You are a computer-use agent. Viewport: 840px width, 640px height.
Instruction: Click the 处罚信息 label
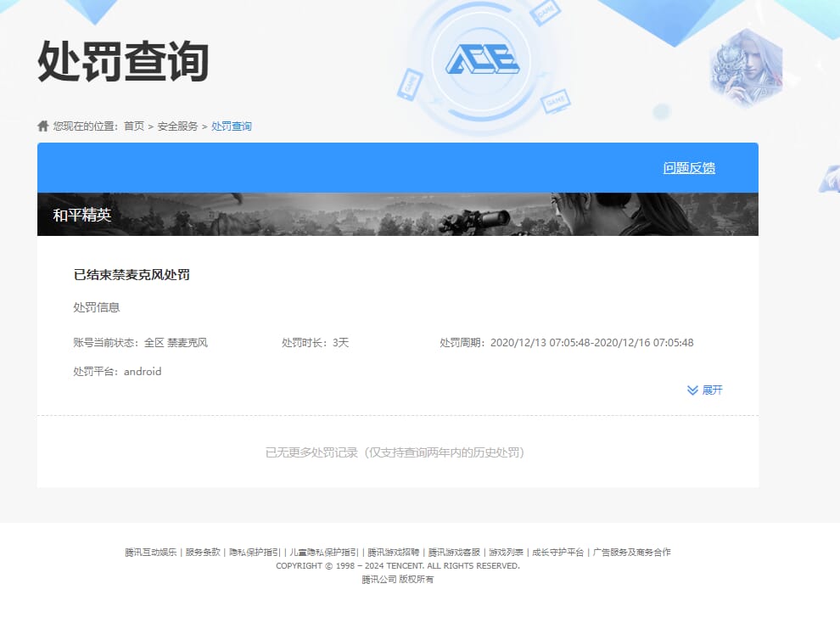click(x=97, y=307)
